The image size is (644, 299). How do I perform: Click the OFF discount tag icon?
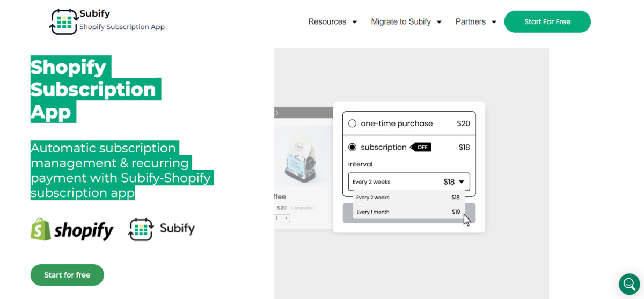[x=421, y=147]
